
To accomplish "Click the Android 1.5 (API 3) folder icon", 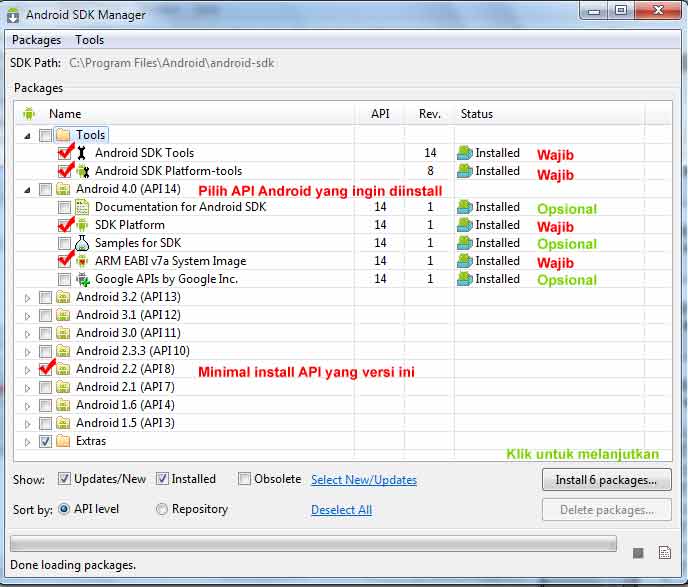I will [x=63, y=423].
